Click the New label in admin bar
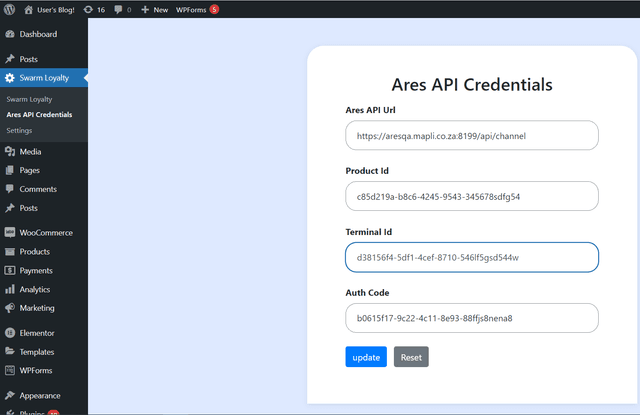640x415 pixels. tap(161, 10)
